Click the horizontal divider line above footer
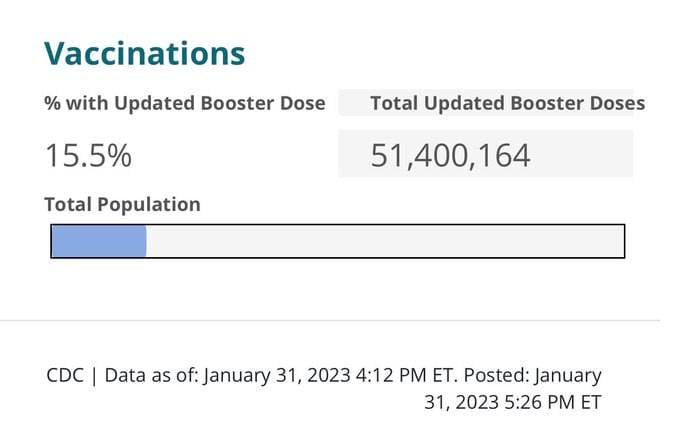 pos(330,321)
